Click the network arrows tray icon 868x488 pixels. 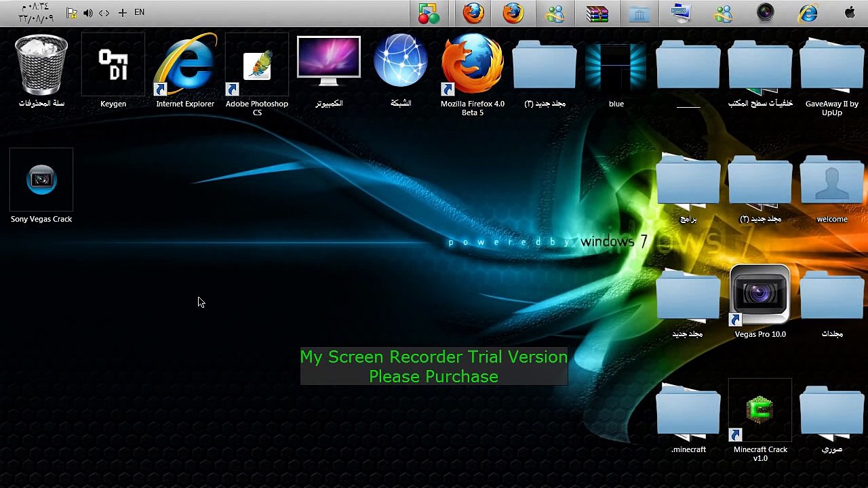[x=104, y=13]
